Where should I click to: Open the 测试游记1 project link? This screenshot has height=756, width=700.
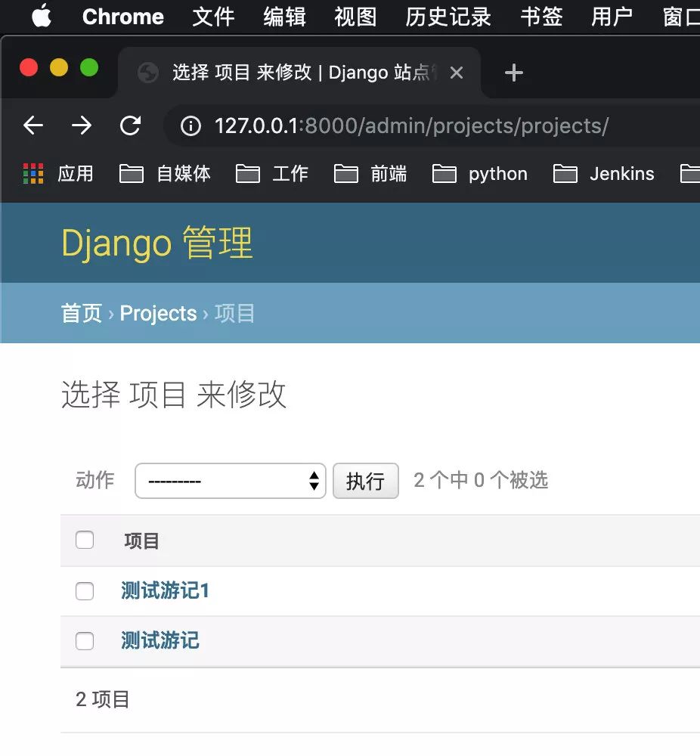point(165,590)
